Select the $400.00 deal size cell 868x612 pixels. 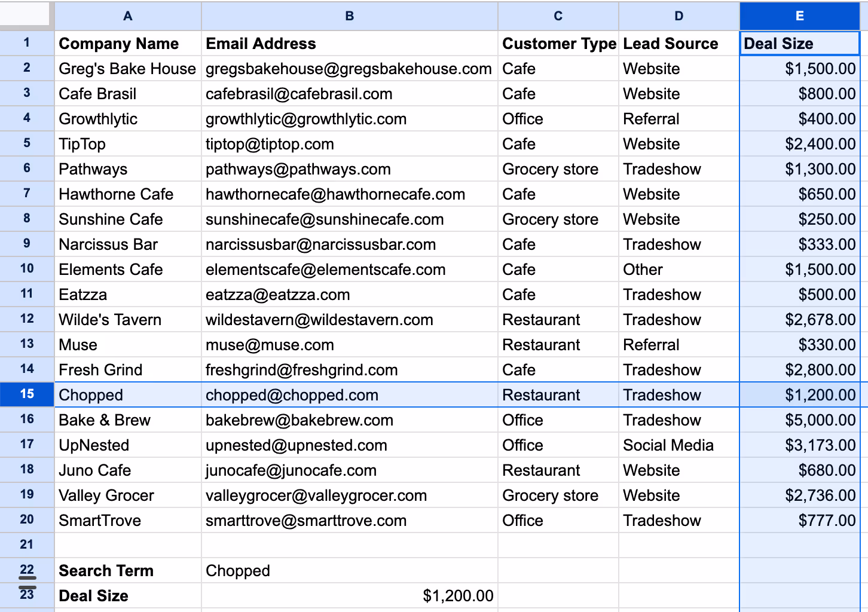pos(800,119)
